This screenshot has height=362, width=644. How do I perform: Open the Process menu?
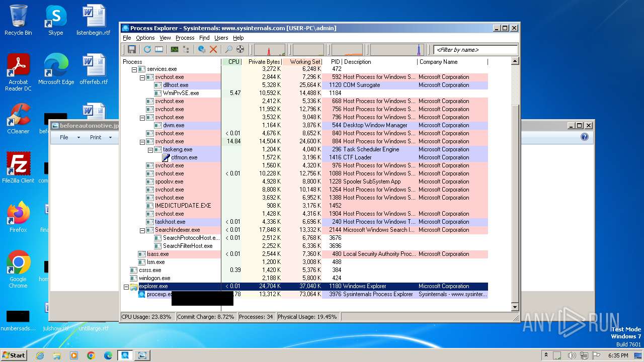click(x=185, y=38)
